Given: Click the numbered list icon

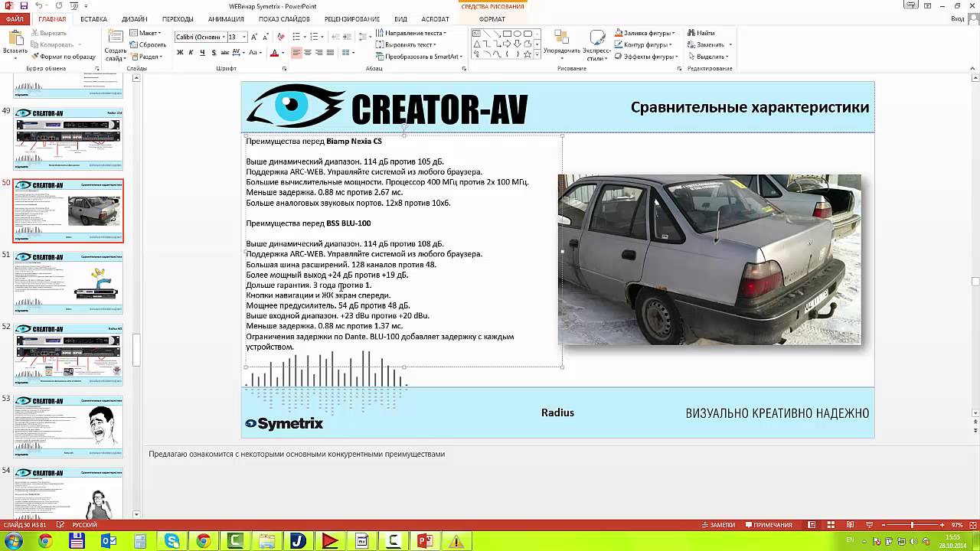Looking at the screenshot, I should pos(313,37).
